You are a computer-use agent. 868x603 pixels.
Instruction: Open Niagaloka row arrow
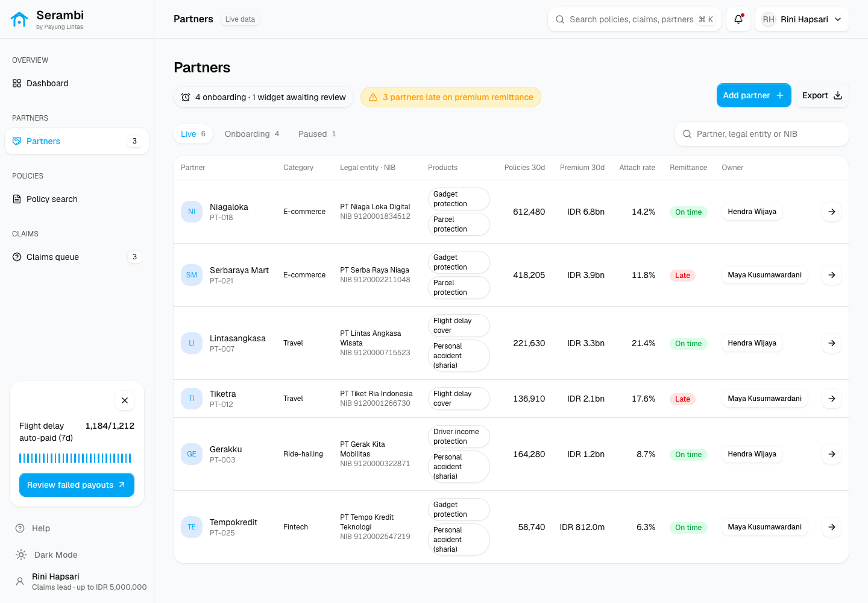[x=832, y=212]
